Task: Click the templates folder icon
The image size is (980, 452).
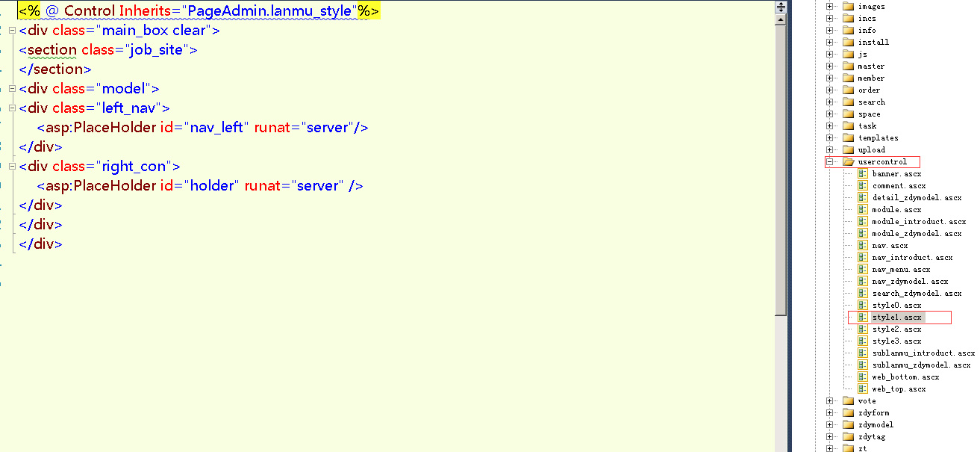Action: click(848, 138)
